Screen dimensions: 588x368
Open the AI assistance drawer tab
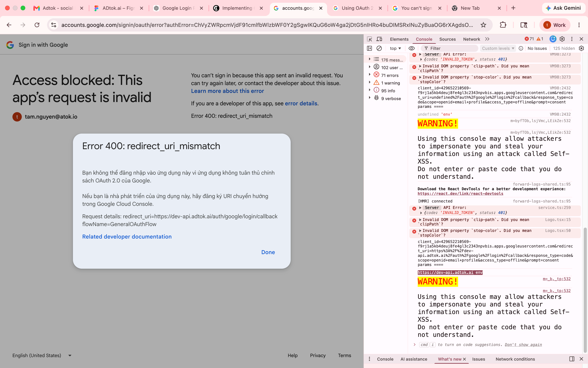pyautogui.click(x=414, y=359)
